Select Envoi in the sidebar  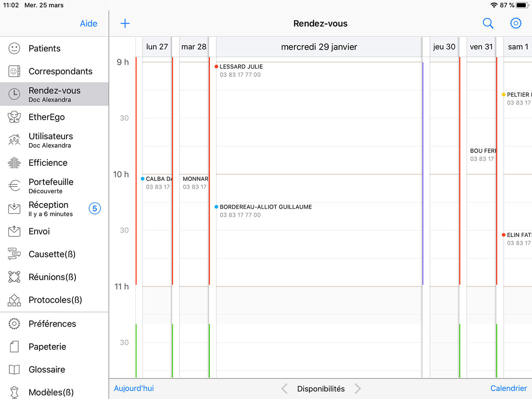pos(39,231)
